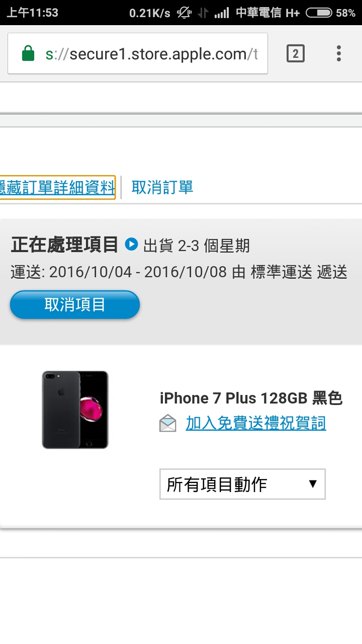The image size is (362, 644).
Task: Open the 所有項目動作 dropdown
Action: [x=242, y=484]
